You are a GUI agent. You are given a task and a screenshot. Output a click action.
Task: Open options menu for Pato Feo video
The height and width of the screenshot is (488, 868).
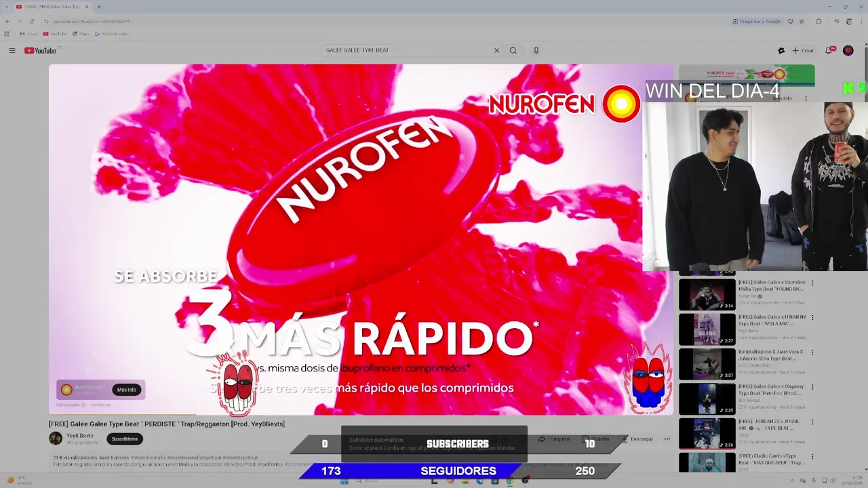pyautogui.click(x=812, y=388)
